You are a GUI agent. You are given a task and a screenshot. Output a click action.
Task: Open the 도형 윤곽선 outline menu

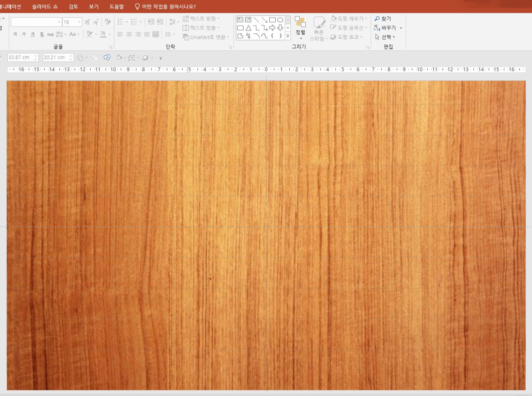click(x=349, y=28)
